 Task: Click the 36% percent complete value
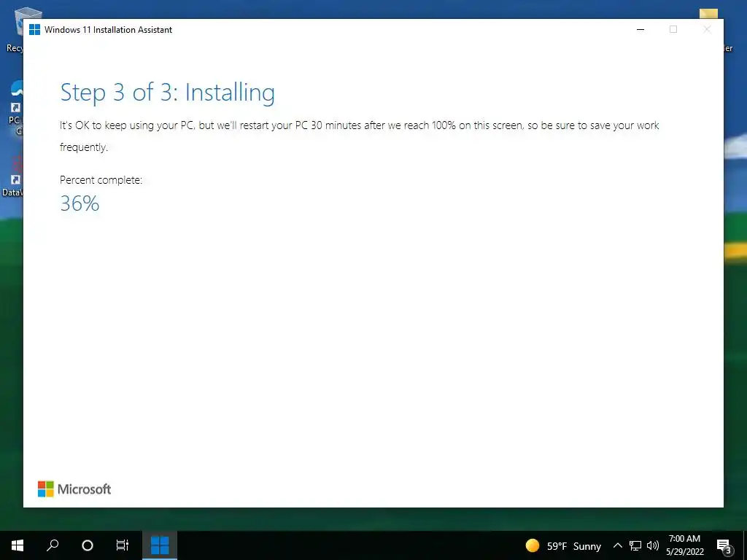click(x=80, y=203)
